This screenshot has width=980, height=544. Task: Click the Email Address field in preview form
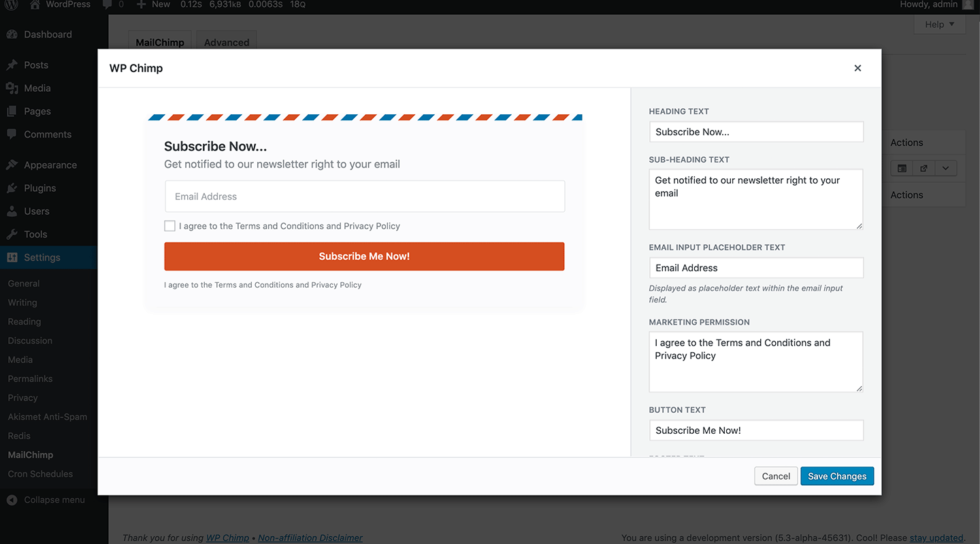[x=365, y=197]
